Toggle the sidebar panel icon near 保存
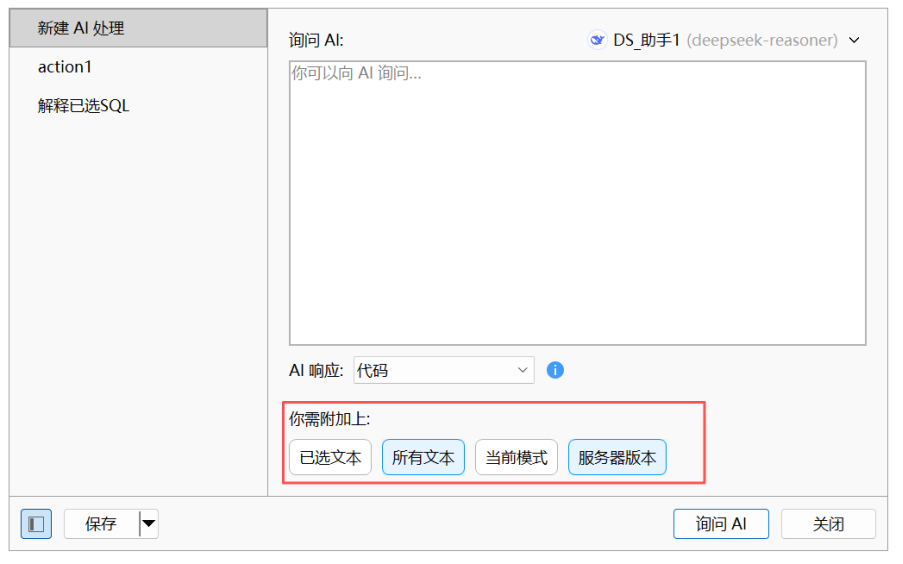903x564 pixels. tap(36, 524)
